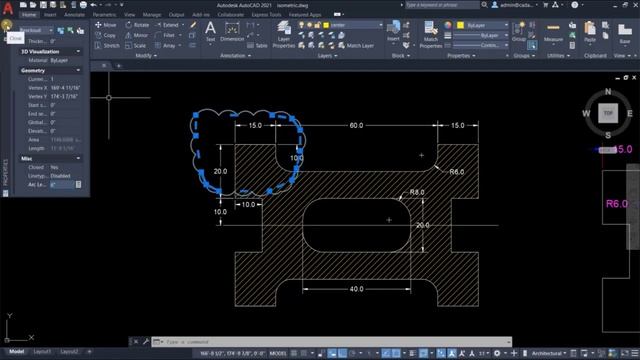Click the admin account sign-in button
This screenshot has width=640, height=360.
pyautogui.click(x=514, y=5)
